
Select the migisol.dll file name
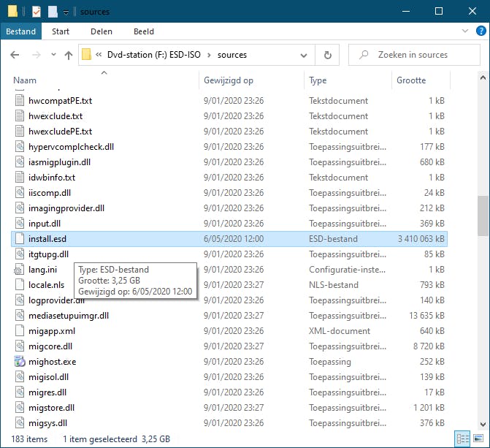pyautogui.click(x=48, y=377)
